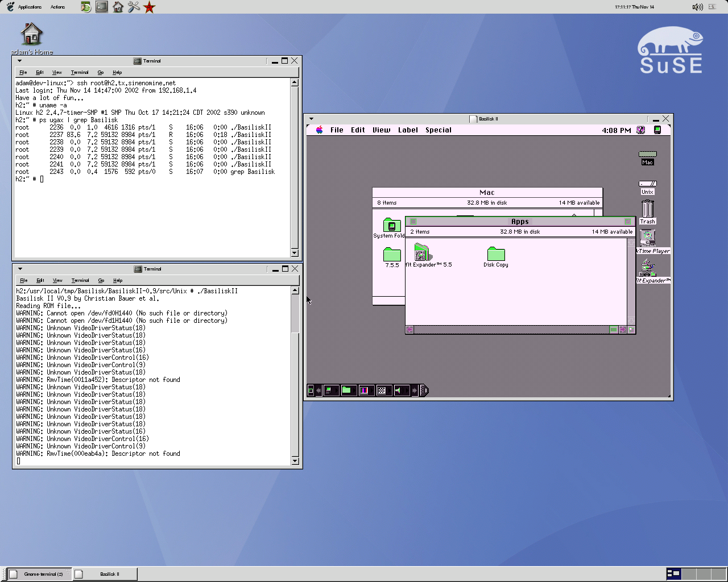The width and height of the screenshot is (728, 582).
Task: Collapse the Control Strip using its end tab
Action: point(424,390)
